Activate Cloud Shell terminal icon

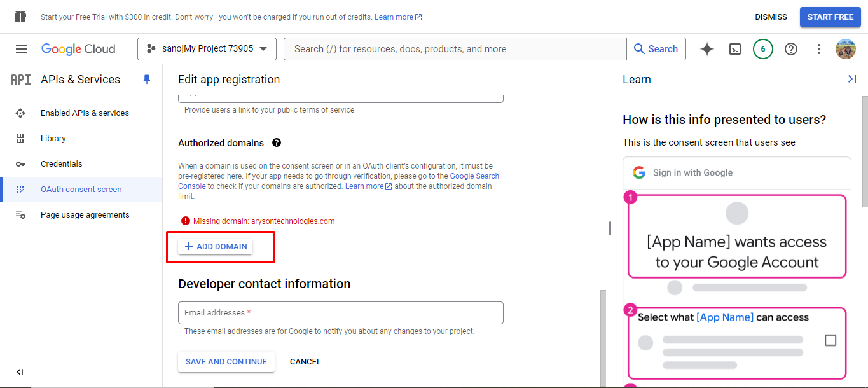pos(735,49)
